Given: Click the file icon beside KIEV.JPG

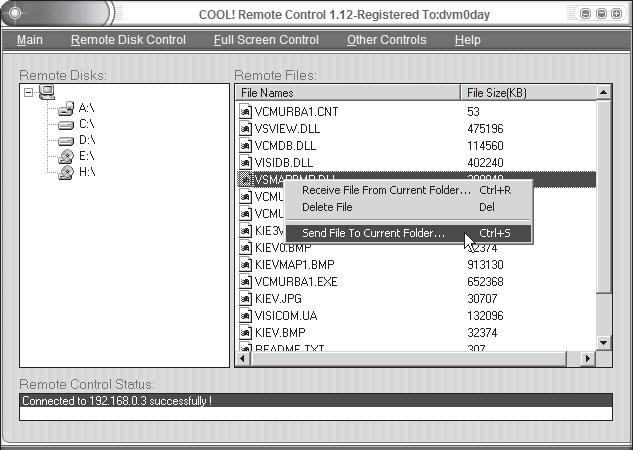Looking at the screenshot, I should coord(245,298).
